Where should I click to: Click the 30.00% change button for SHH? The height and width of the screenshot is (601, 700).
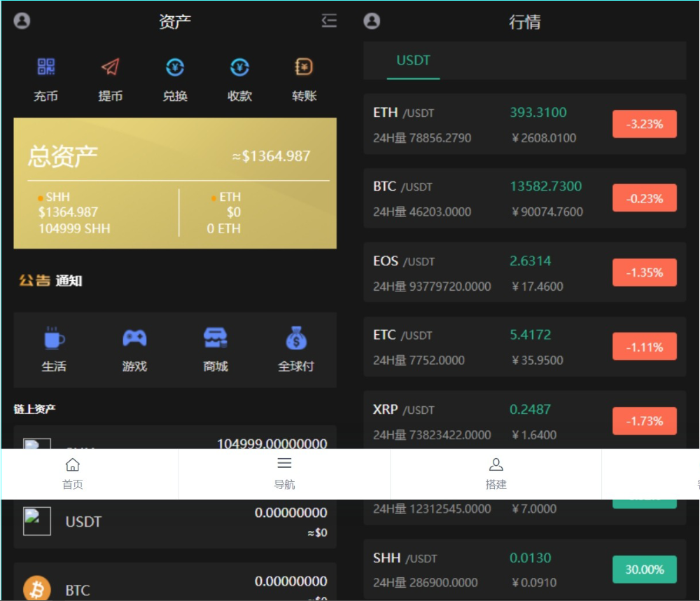pos(644,569)
